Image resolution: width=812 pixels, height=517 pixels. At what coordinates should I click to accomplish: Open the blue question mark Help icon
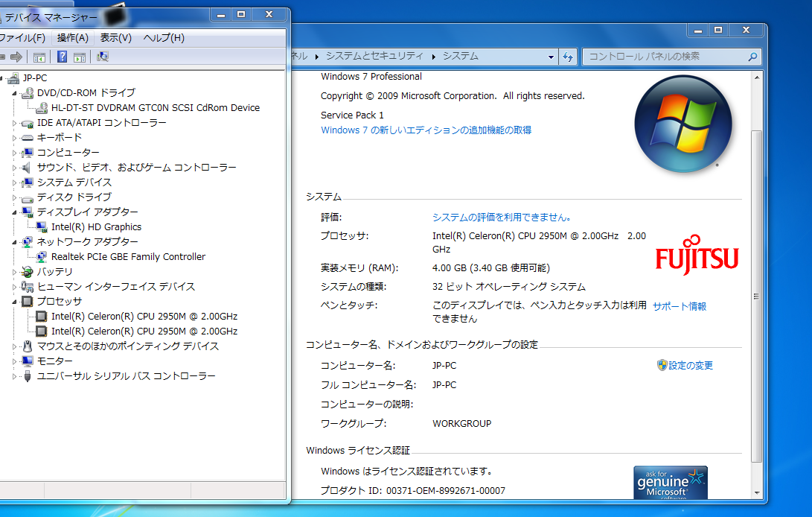tap(62, 57)
